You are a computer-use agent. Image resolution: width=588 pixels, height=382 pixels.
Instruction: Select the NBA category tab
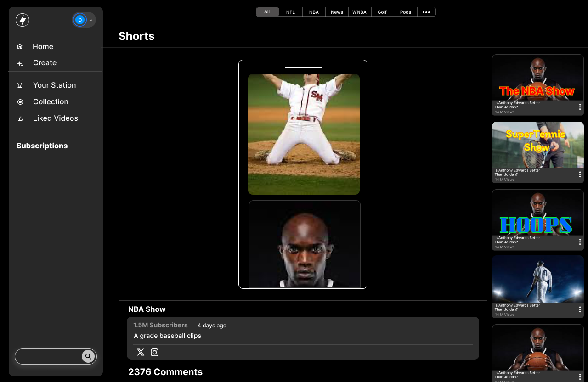(314, 12)
